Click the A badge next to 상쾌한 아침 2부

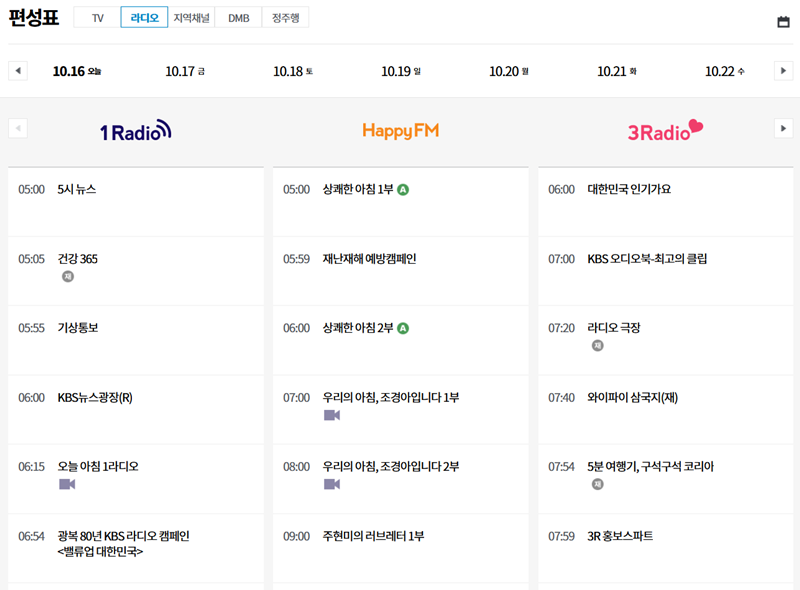click(403, 328)
